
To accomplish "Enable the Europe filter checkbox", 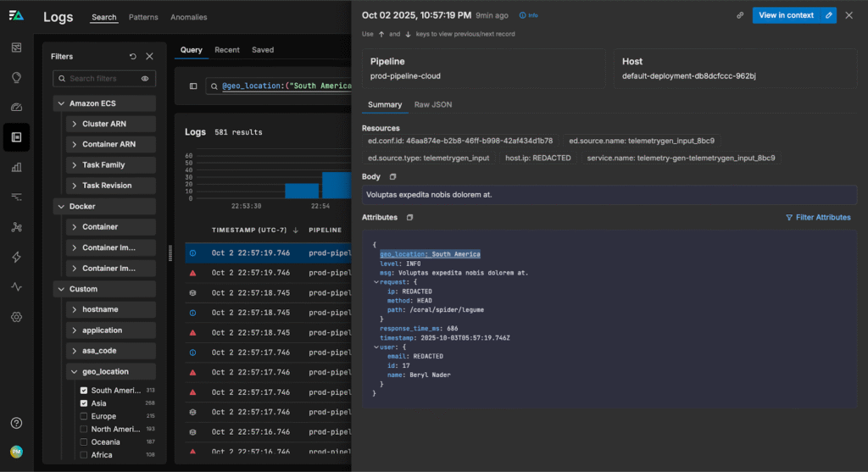I will 84,416.
